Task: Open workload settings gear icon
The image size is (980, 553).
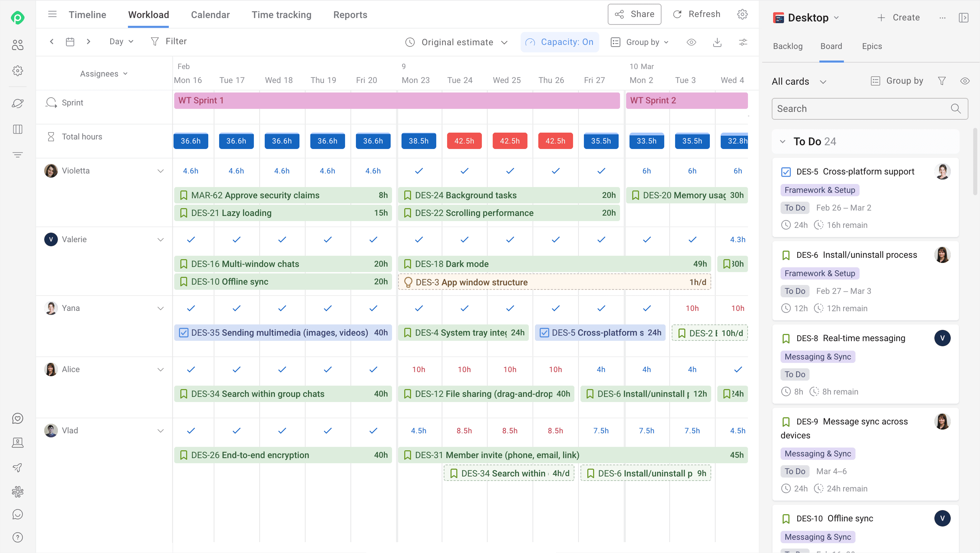Action: (x=742, y=14)
